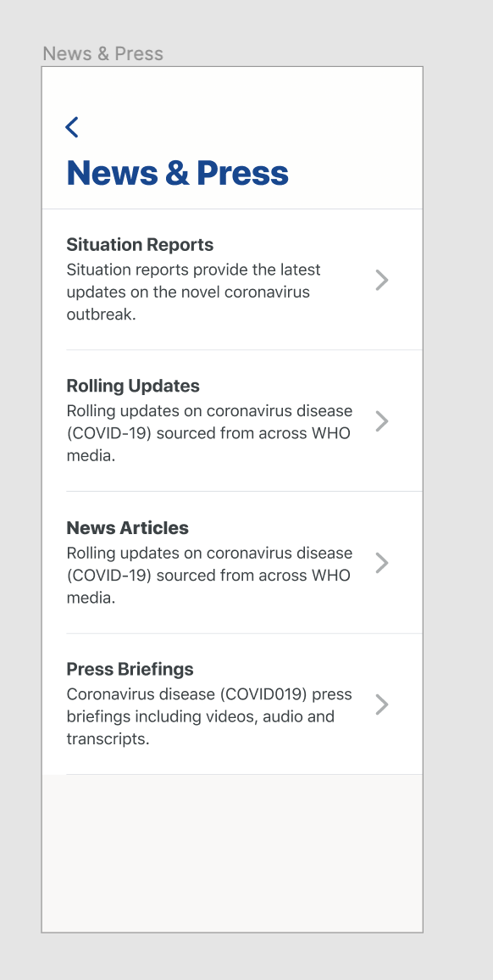Image resolution: width=493 pixels, height=980 pixels.
Task: Click the News & Press page heading
Action: (x=177, y=172)
